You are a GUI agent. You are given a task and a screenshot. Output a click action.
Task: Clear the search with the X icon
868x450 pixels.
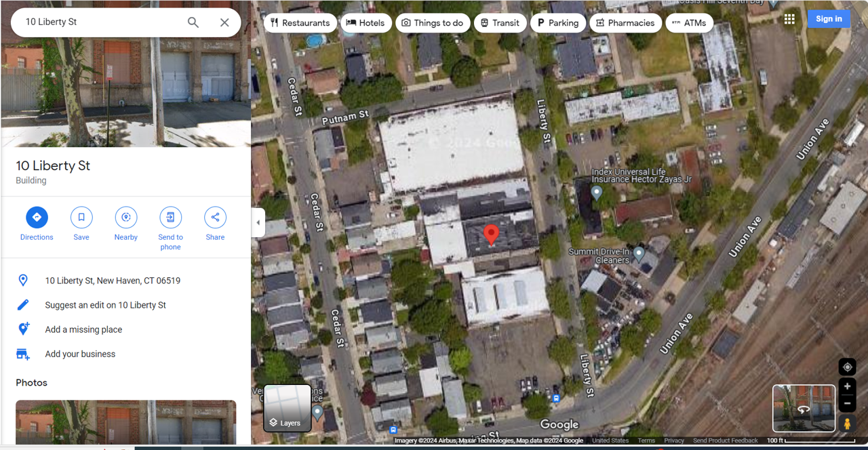coord(224,22)
